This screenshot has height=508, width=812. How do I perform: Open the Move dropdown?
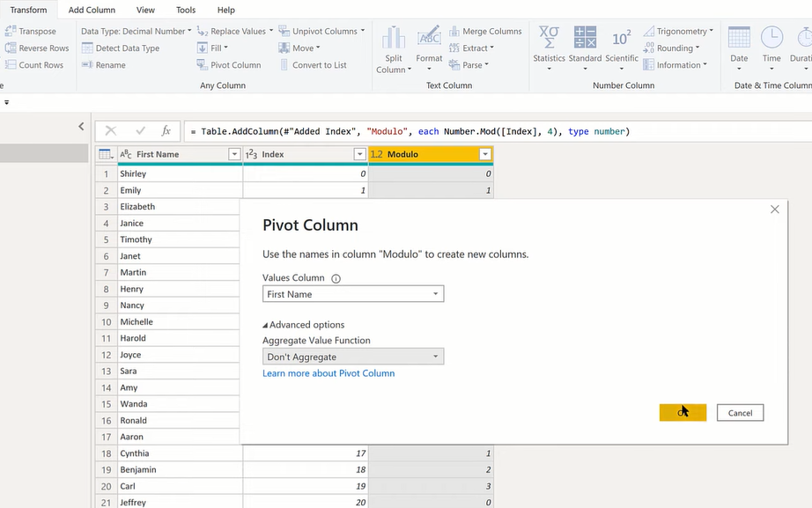coord(299,48)
